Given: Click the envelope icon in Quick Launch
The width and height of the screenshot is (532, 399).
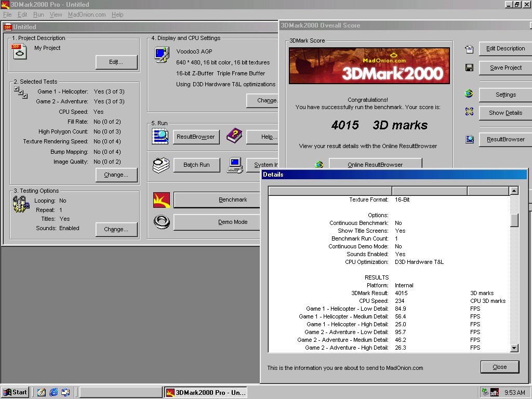Looking at the screenshot, I should click(65, 392).
